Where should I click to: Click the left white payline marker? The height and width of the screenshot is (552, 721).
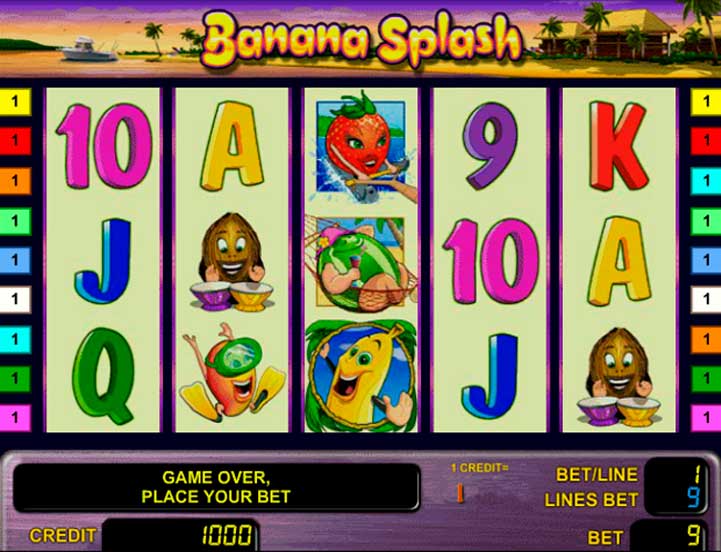click(15, 299)
